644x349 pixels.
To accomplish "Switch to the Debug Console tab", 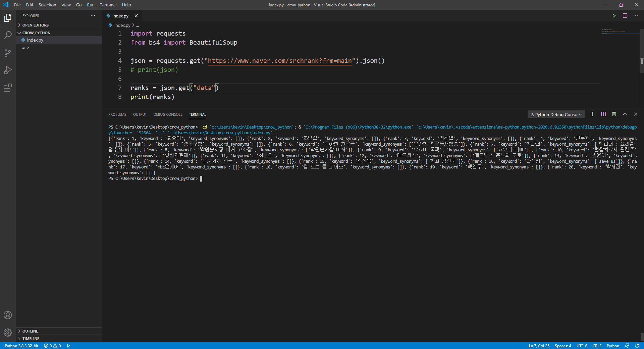I will click(x=168, y=114).
